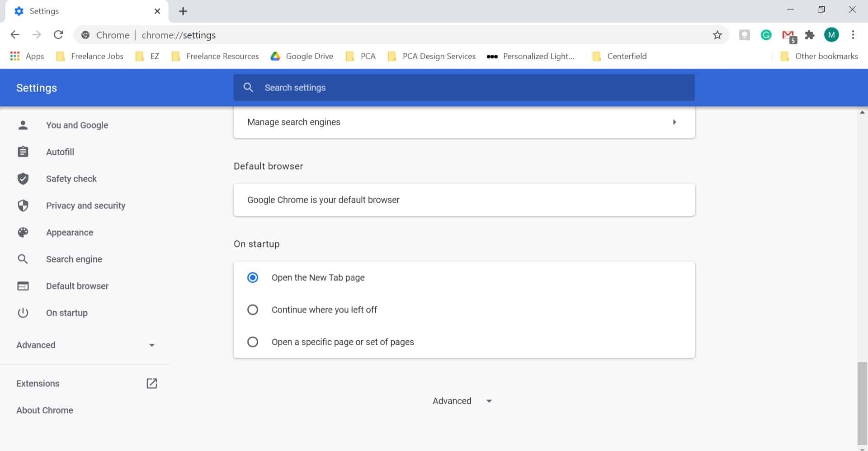
Task: Select Open the New Tab page
Action: 253,277
